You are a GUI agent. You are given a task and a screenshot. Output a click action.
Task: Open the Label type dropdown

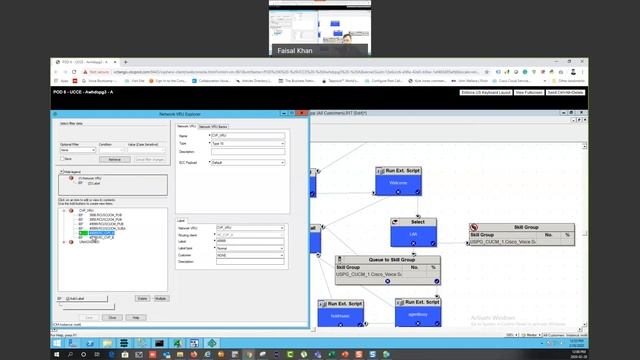(250, 248)
